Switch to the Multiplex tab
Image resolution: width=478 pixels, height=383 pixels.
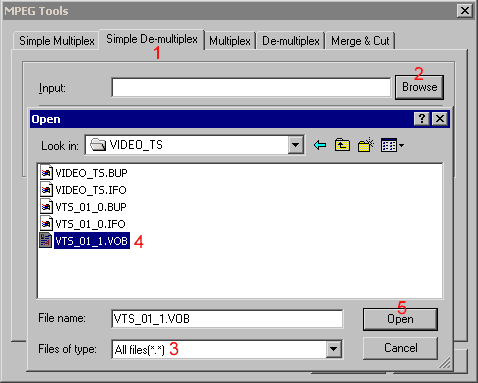(x=230, y=41)
